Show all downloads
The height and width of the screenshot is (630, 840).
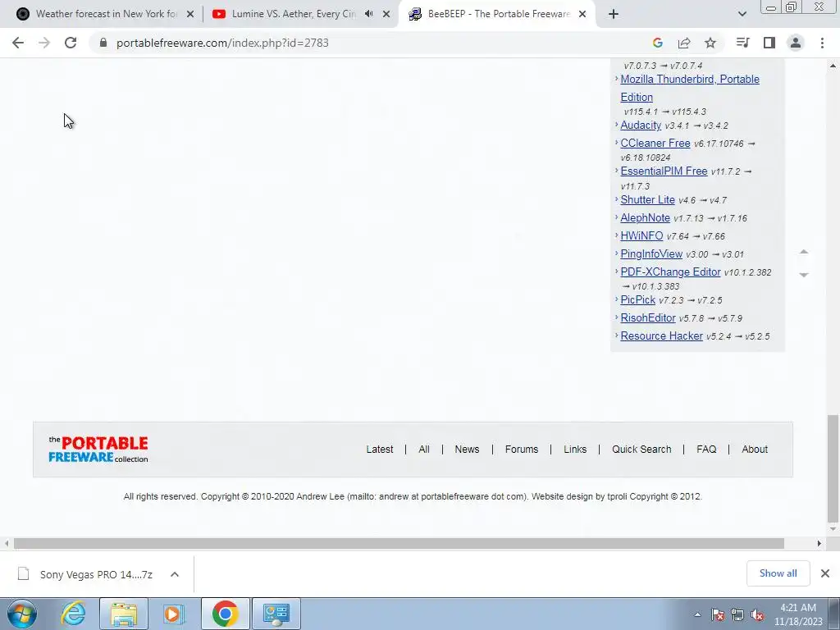tap(778, 573)
